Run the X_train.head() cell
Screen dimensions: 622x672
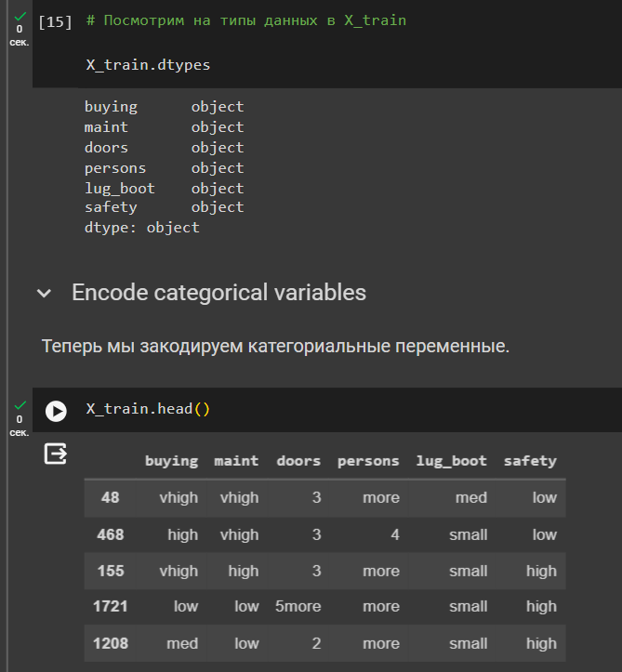click(56, 411)
